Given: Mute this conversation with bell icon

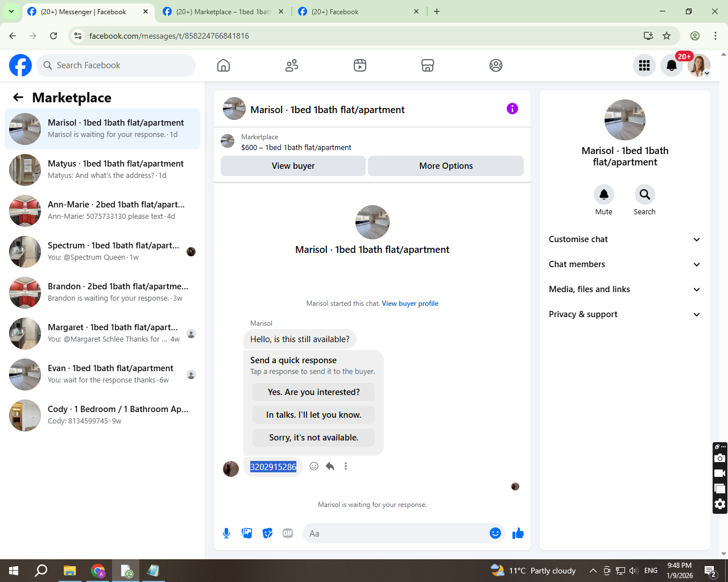Looking at the screenshot, I should tap(604, 194).
